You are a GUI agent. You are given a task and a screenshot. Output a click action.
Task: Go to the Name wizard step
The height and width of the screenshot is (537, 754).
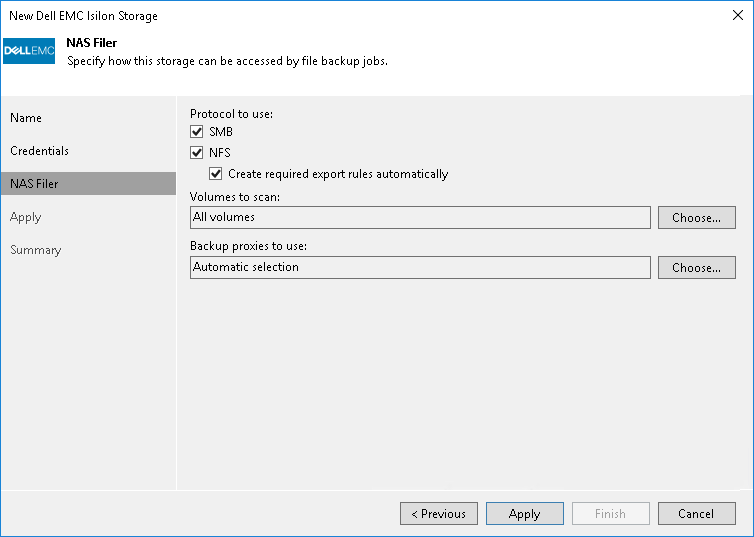coord(26,118)
